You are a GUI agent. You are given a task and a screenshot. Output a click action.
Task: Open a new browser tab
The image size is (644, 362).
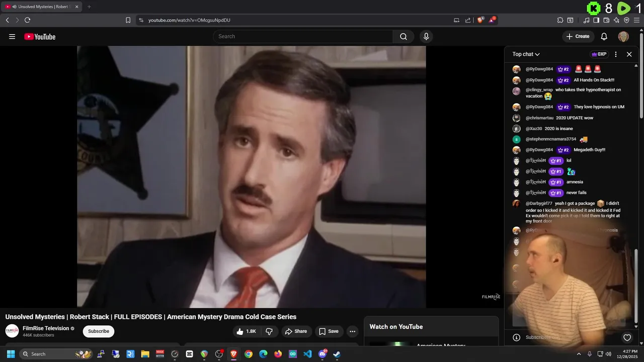pyautogui.click(x=89, y=7)
